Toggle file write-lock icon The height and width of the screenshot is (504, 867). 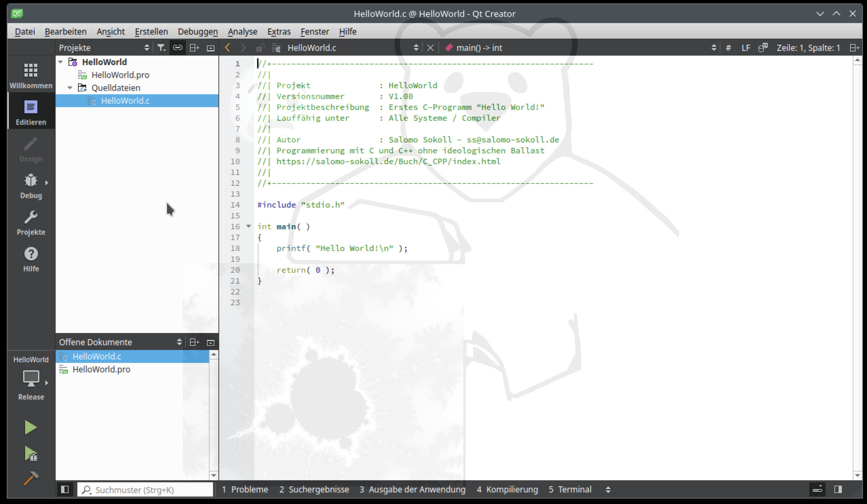260,48
